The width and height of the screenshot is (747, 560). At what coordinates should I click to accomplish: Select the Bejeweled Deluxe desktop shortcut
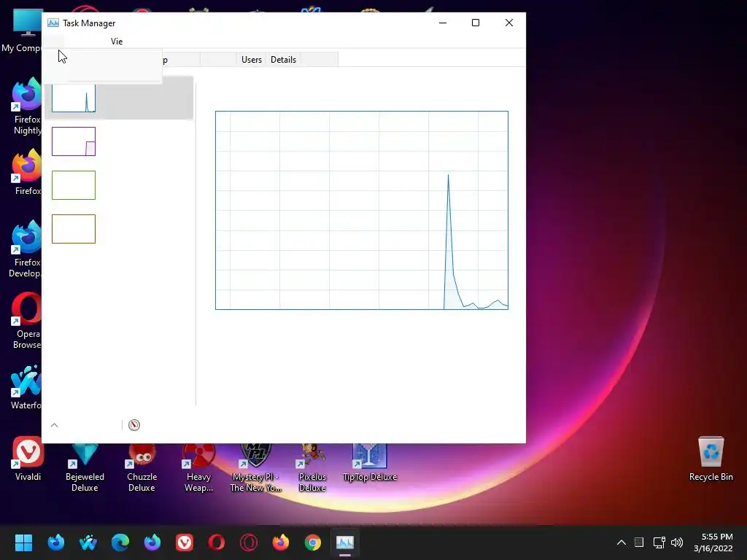(x=85, y=467)
